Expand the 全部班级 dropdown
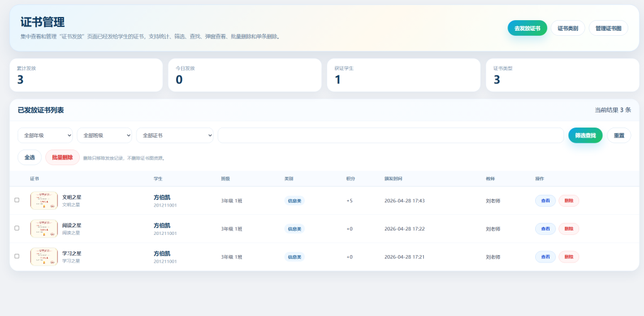This screenshot has height=316, width=644. point(104,136)
